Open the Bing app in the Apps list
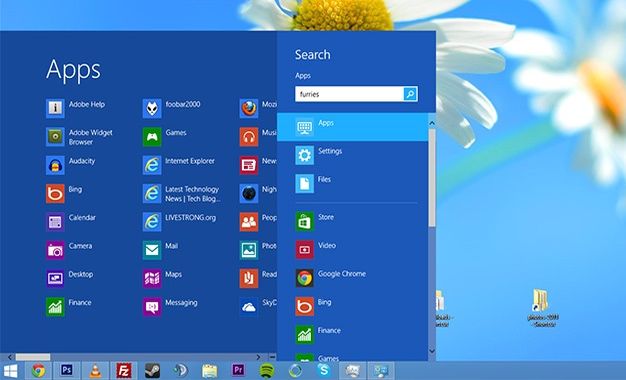The height and width of the screenshot is (380, 626). [55, 194]
